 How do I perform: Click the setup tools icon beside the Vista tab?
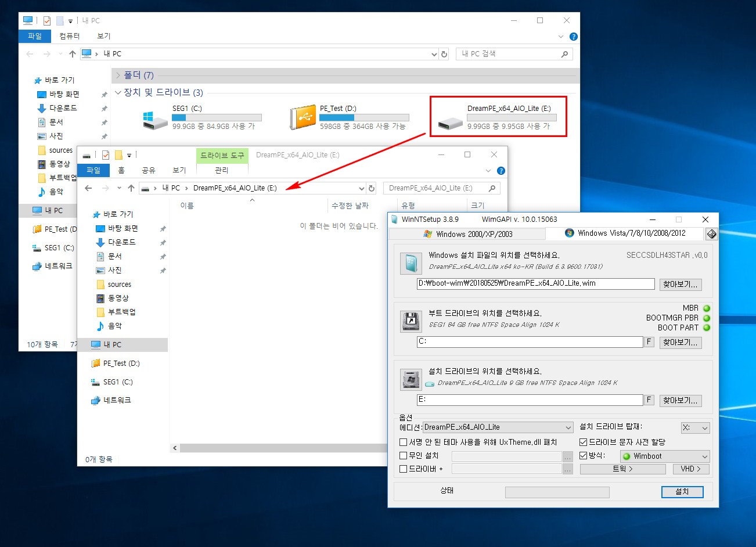coord(711,233)
